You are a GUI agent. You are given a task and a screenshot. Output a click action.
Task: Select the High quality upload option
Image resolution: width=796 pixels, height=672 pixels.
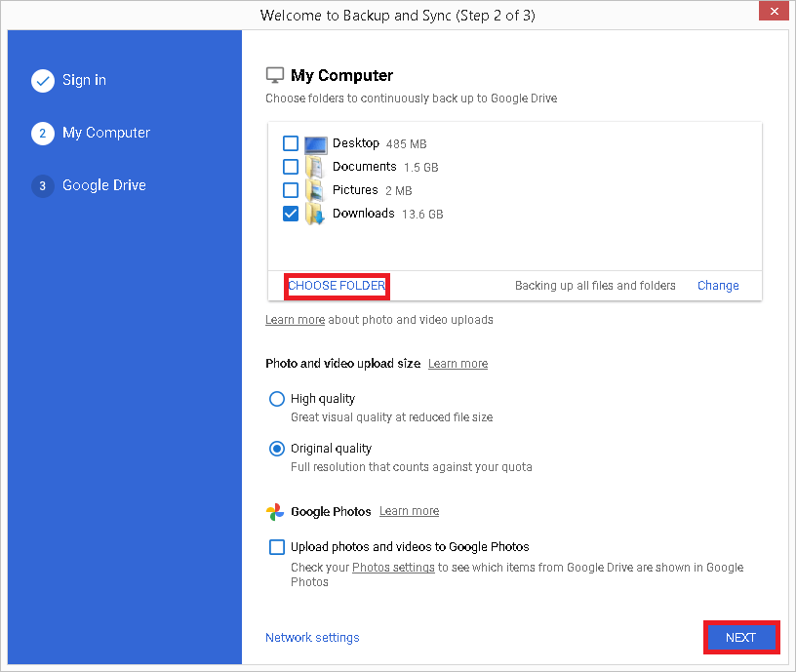[x=276, y=398]
